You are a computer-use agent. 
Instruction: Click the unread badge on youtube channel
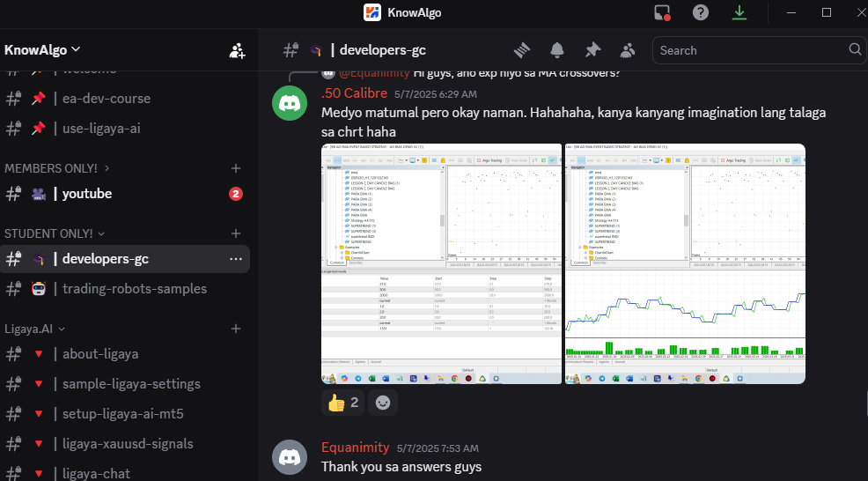pyautogui.click(x=236, y=194)
